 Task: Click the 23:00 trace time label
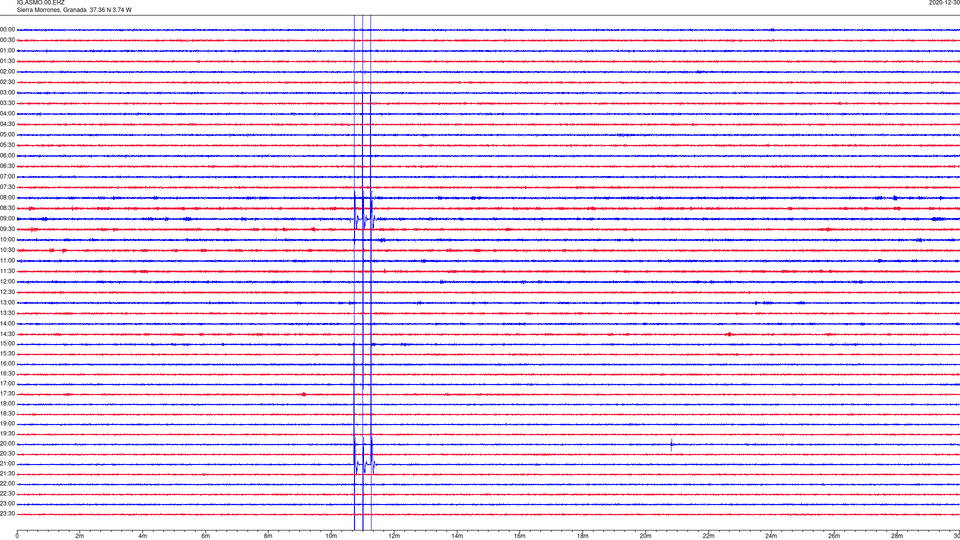7,504
